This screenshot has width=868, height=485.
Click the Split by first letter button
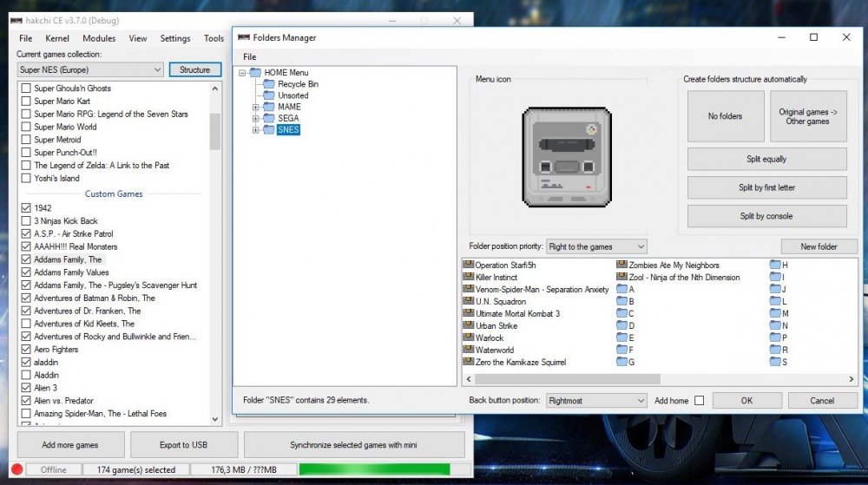[x=766, y=187]
